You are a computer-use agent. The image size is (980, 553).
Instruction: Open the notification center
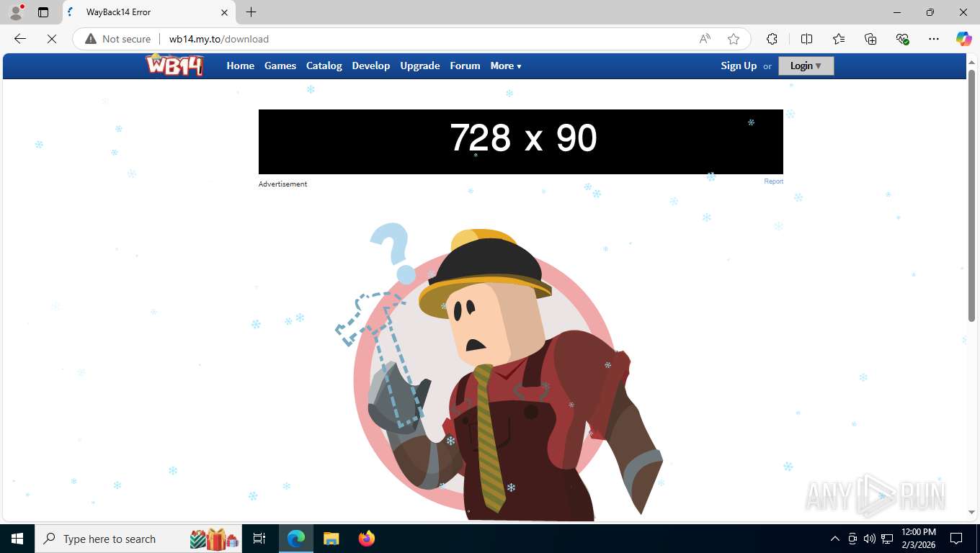[x=956, y=539]
